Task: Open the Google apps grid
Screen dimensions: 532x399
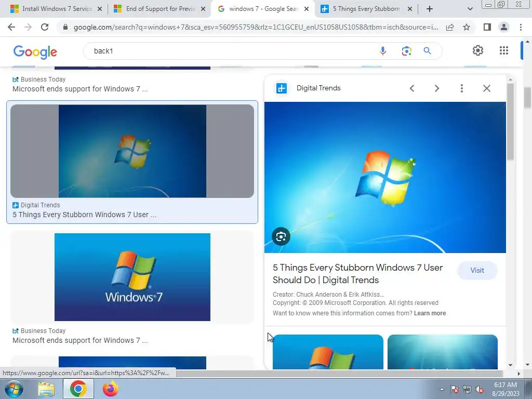Action: pyautogui.click(x=504, y=50)
